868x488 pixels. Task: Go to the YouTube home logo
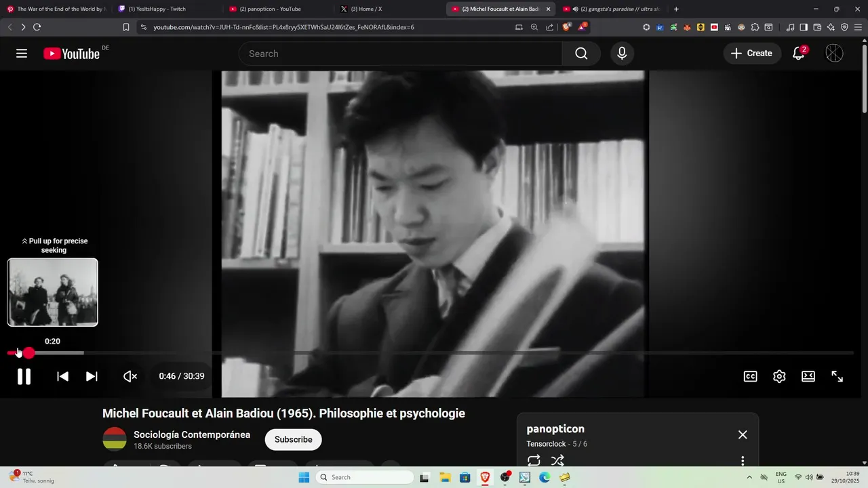[x=71, y=54]
